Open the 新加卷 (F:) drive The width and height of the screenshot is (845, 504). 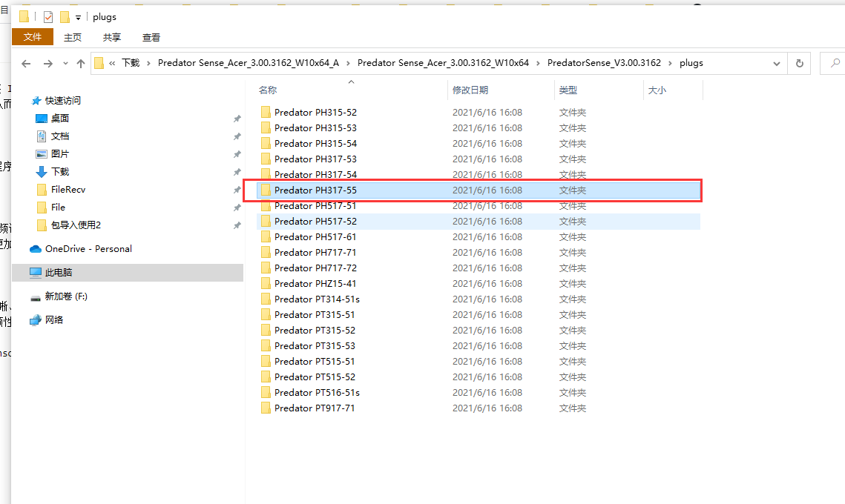click(65, 296)
